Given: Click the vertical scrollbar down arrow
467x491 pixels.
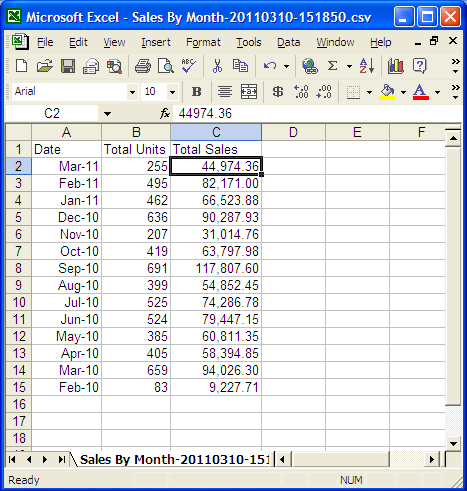Looking at the screenshot, I should [x=453, y=443].
